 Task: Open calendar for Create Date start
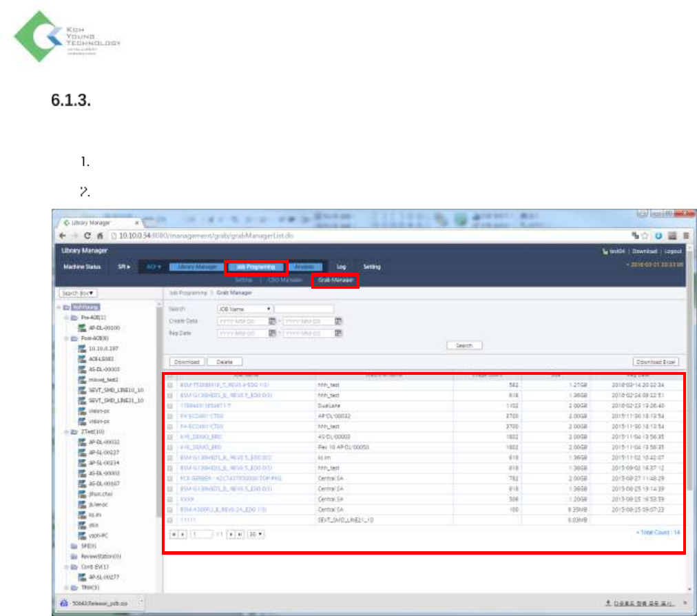pos(272,321)
